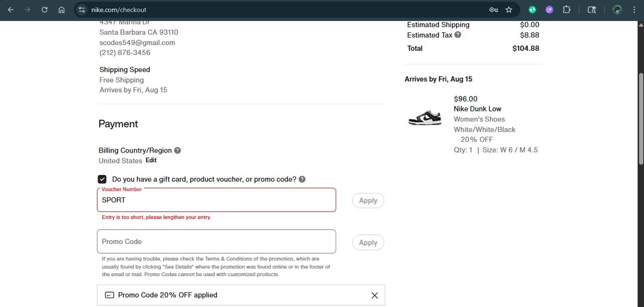Click Apply next to Promo Code field

pos(368,243)
